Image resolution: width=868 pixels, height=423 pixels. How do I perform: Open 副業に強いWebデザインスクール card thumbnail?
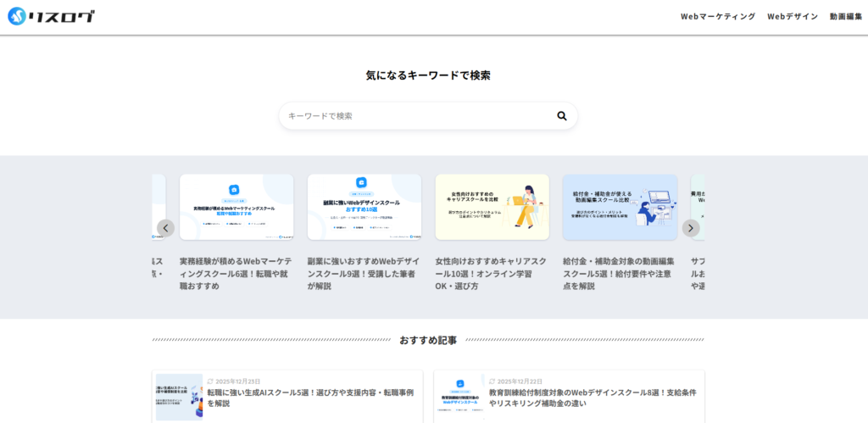[x=364, y=207]
